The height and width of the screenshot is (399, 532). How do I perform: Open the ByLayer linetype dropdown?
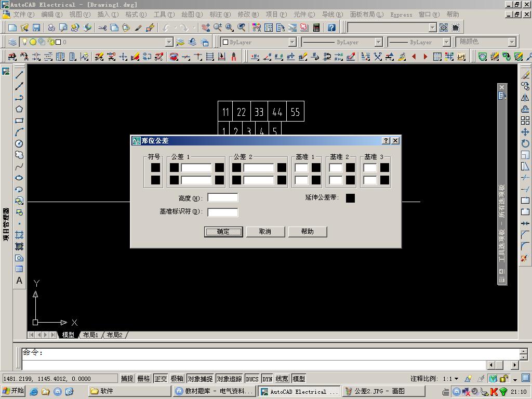(x=379, y=42)
